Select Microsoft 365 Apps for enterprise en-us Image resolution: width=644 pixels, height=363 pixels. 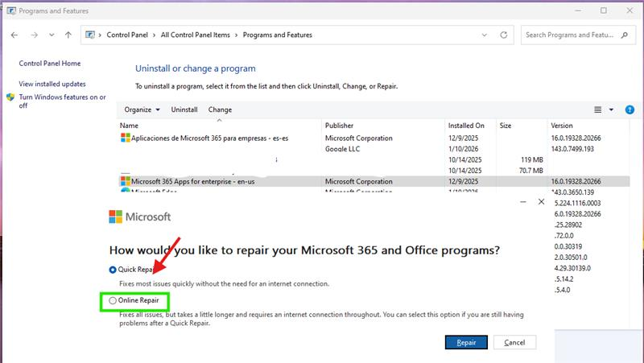tap(374, 181)
